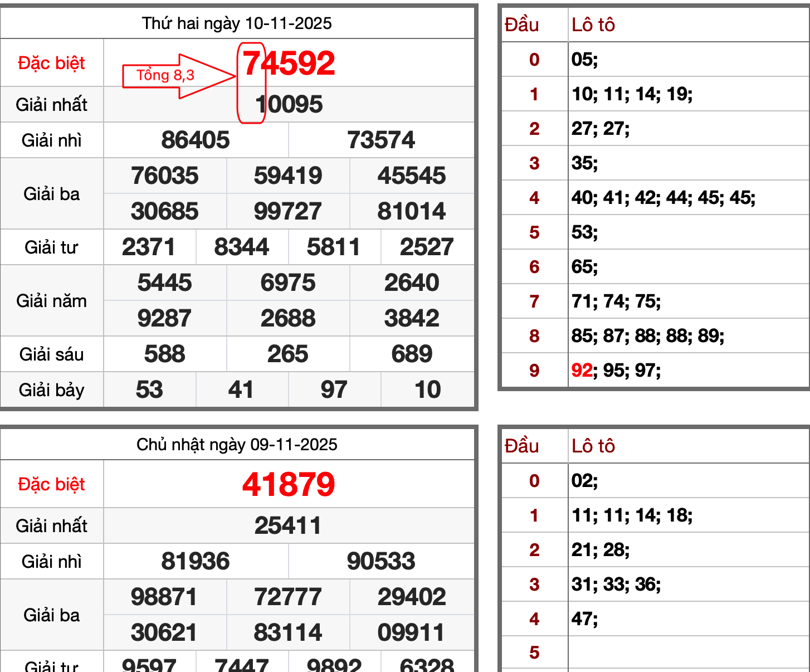
Task: Click the Đầu column header
Action: click(x=520, y=24)
